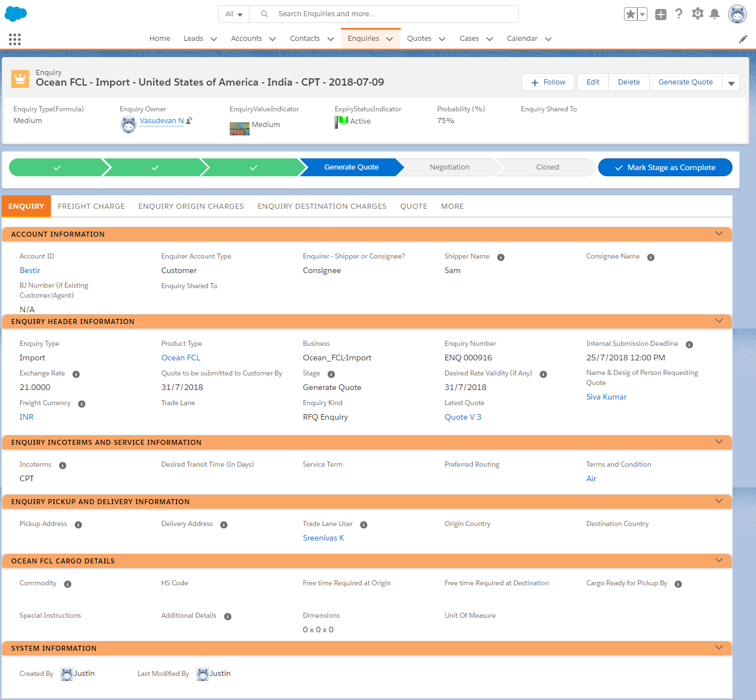
Task: Select the current Generate Quote path stage
Action: point(351,167)
